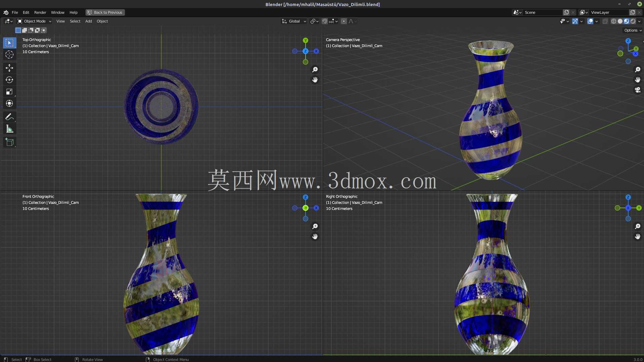Click Back to Previous button
Viewport: 644px width, 362px height.
(x=105, y=12)
